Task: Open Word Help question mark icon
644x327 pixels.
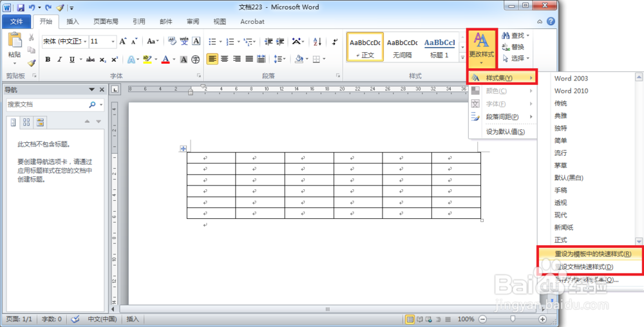Action: [551, 21]
